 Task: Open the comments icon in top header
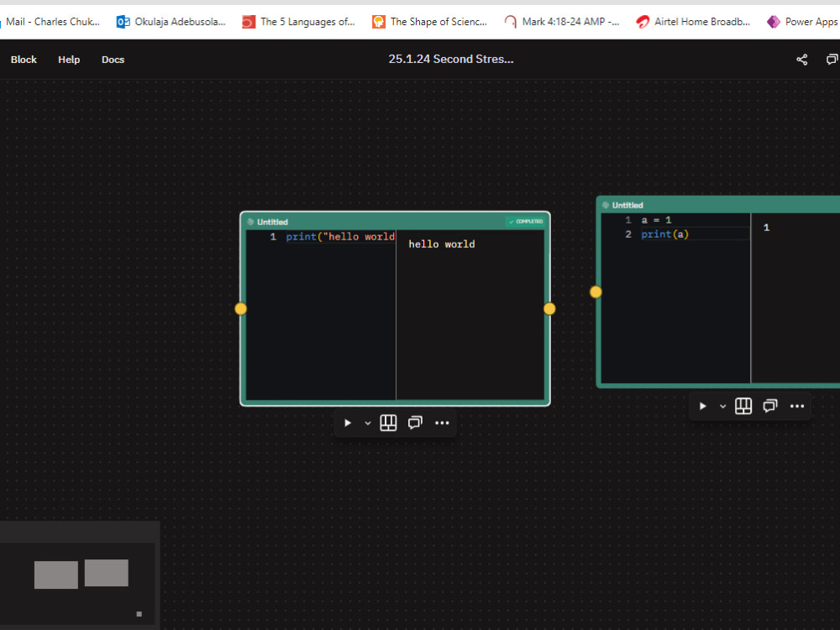point(832,60)
